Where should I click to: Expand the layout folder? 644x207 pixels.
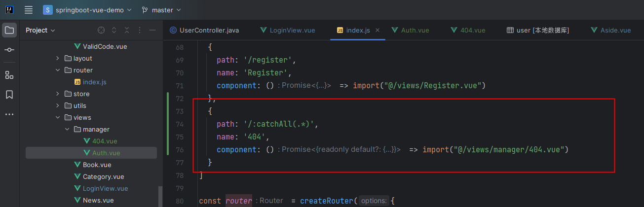click(58, 58)
